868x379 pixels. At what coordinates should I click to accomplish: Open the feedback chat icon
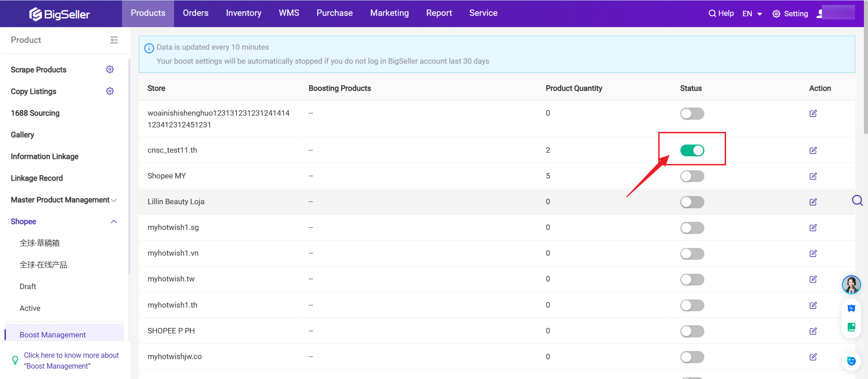[851, 308]
